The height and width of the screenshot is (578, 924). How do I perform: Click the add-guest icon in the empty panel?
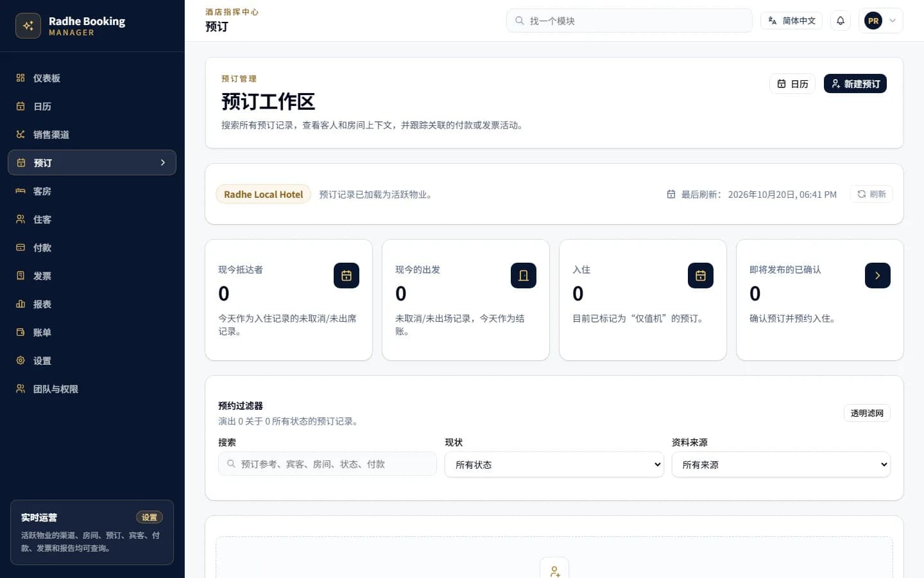tap(554, 570)
